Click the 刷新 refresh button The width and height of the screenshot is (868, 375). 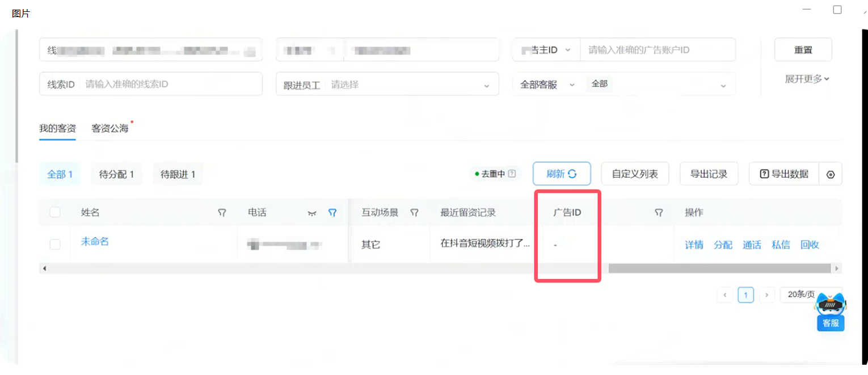tap(562, 174)
